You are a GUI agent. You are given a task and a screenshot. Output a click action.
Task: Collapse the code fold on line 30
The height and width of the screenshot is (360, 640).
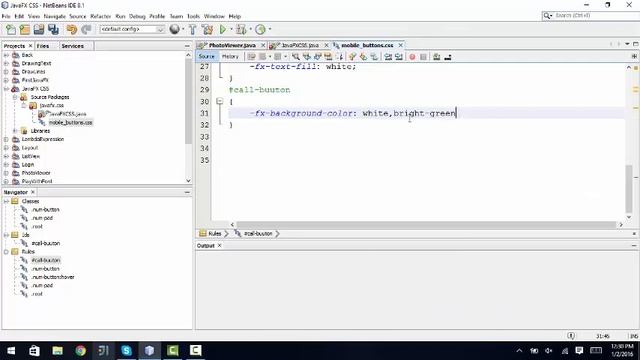tap(220, 101)
